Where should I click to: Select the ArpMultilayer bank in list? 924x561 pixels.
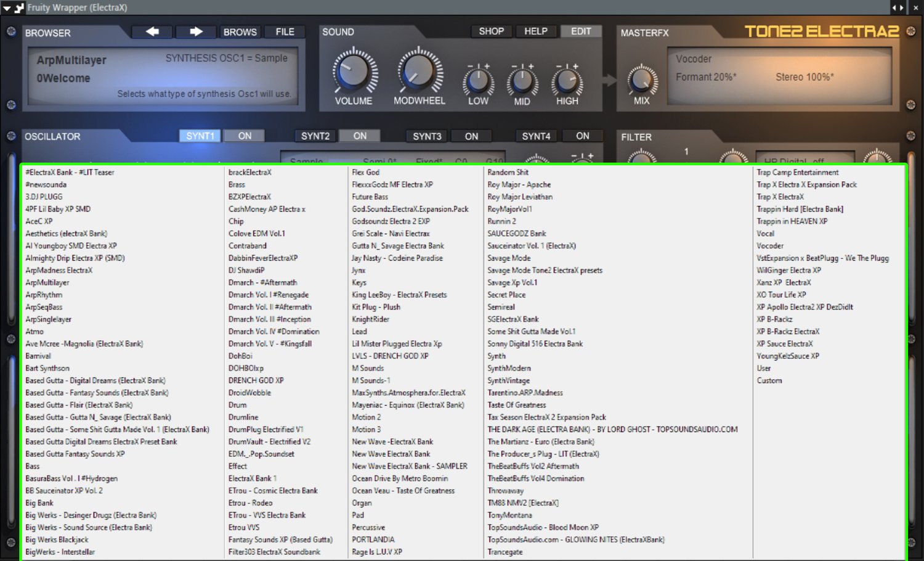pos(47,283)
